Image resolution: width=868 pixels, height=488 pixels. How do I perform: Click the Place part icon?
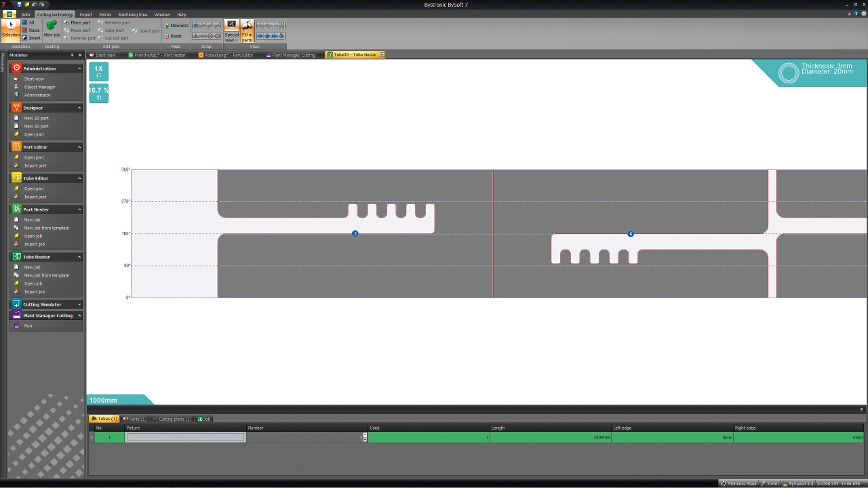tap(77, 22)
